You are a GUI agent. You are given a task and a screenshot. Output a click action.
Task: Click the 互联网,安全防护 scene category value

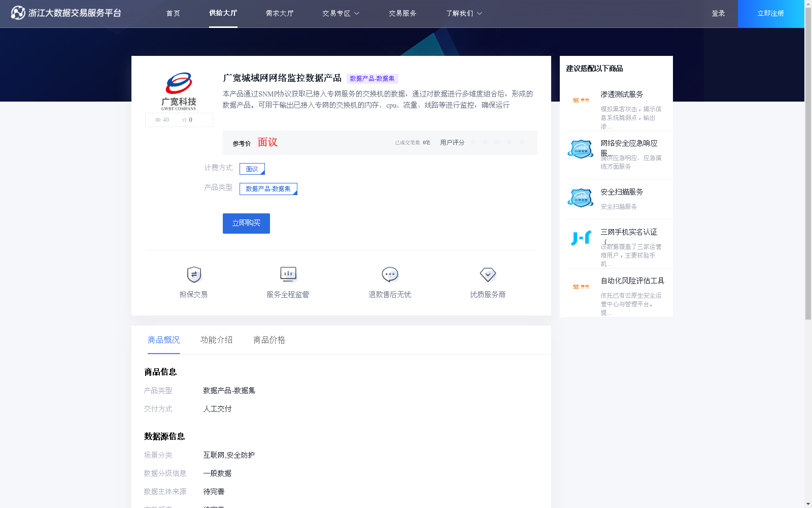229,455
